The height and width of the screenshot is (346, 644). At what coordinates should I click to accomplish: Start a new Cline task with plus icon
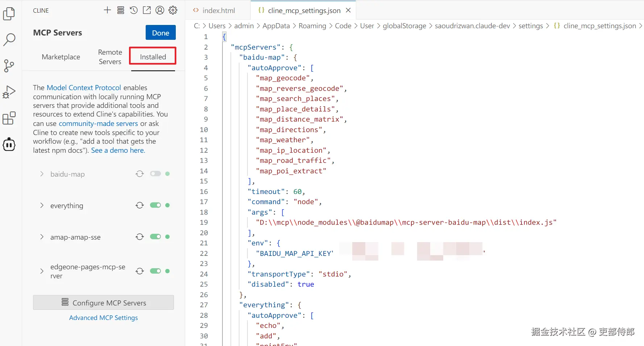click(x=107, y=10)
